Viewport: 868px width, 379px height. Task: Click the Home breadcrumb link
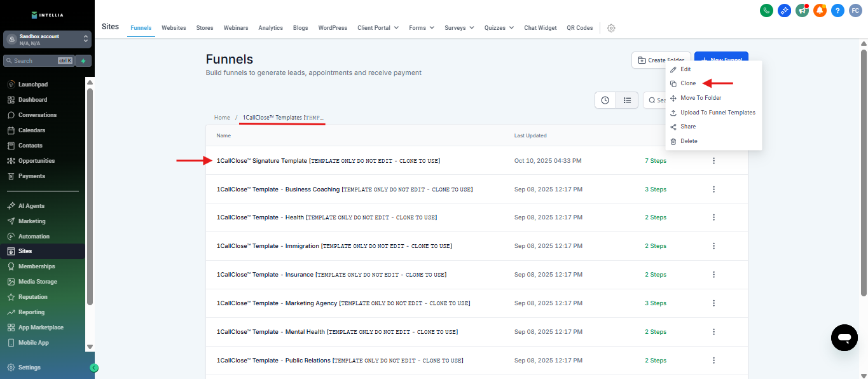(222, 118)
